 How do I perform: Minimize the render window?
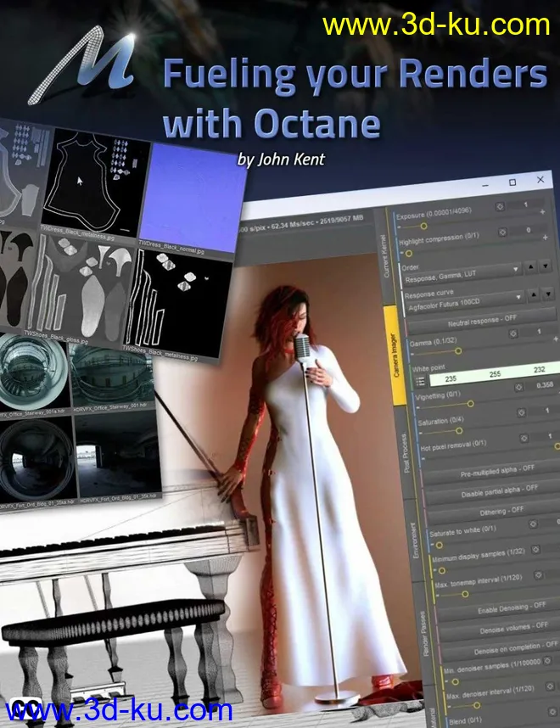485,185
